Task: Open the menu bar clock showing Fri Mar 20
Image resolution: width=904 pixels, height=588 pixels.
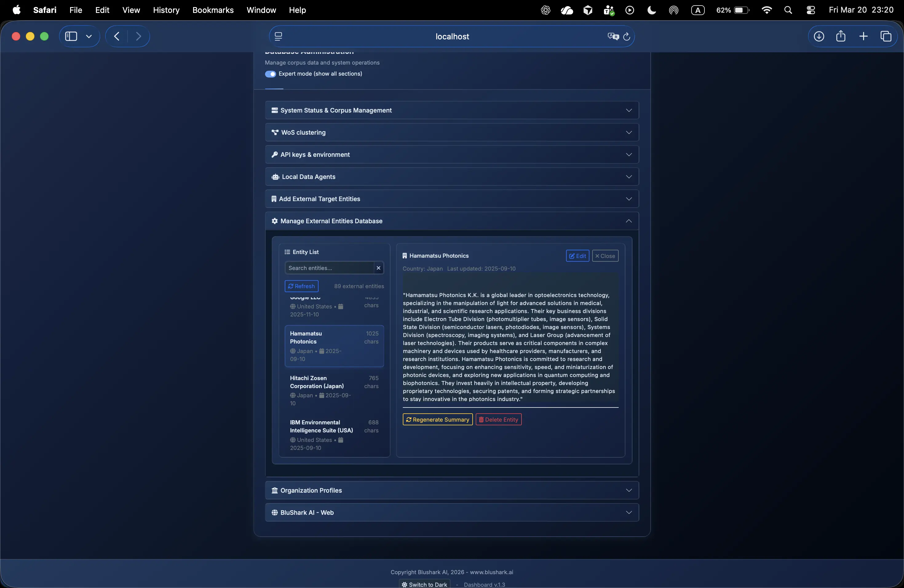Action: [x=861, y=10]
